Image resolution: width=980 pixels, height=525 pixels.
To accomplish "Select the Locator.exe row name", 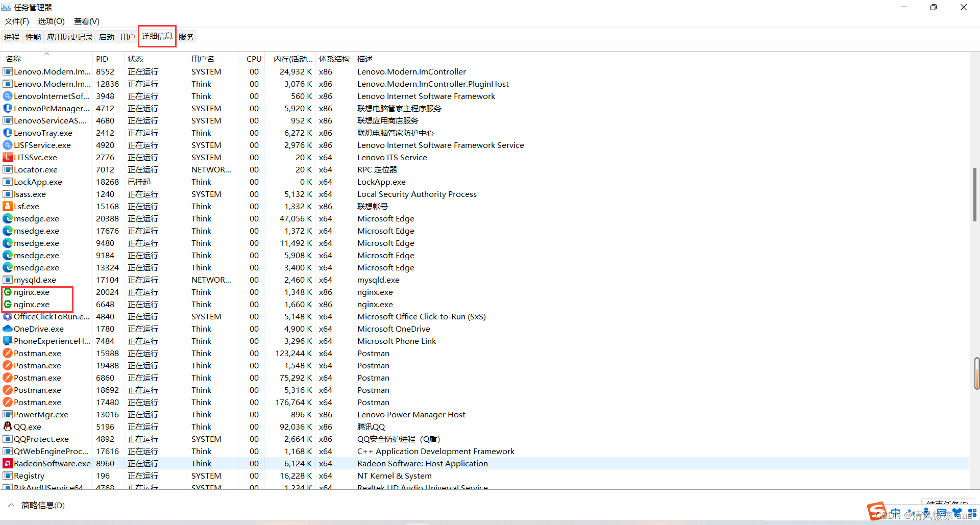I will coord(36,169).
